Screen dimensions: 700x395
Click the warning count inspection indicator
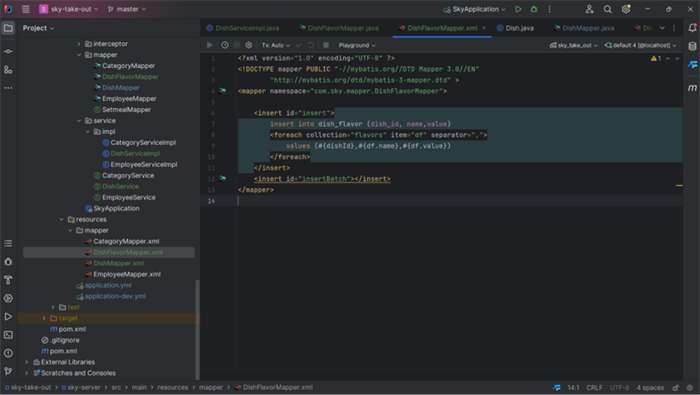656,58
